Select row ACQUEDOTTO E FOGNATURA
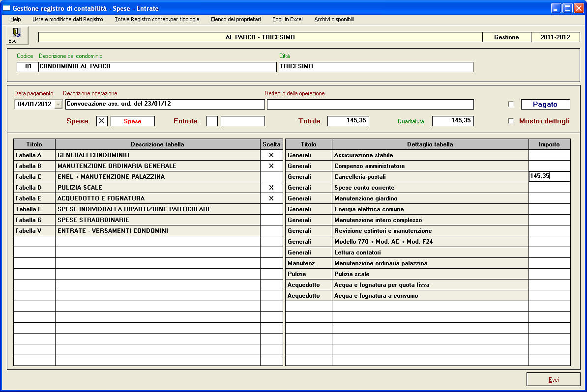The width and height of the screenshot is (587, 392). 148,198
